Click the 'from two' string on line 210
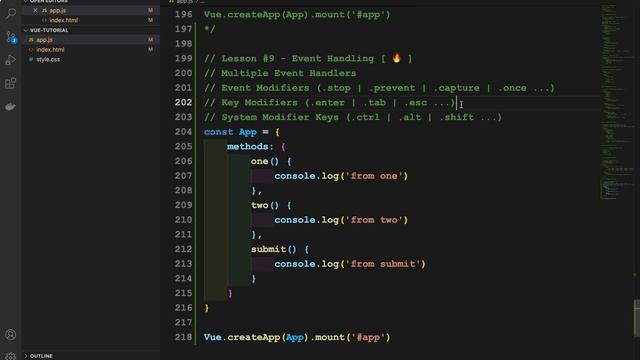Viewport: 640px width, 360px height. (x=374, y=220)
